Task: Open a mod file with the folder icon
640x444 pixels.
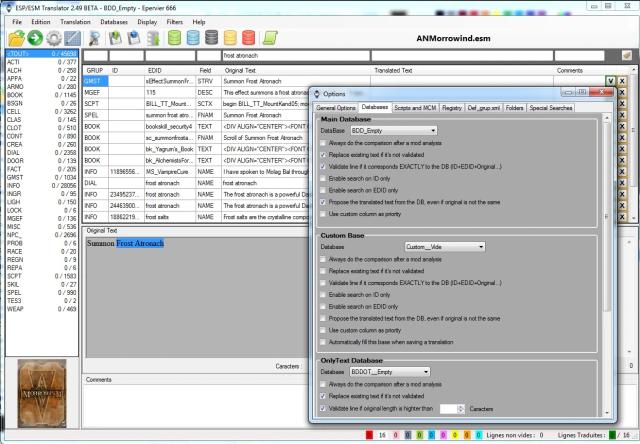Action: click(x=16, y=38)
